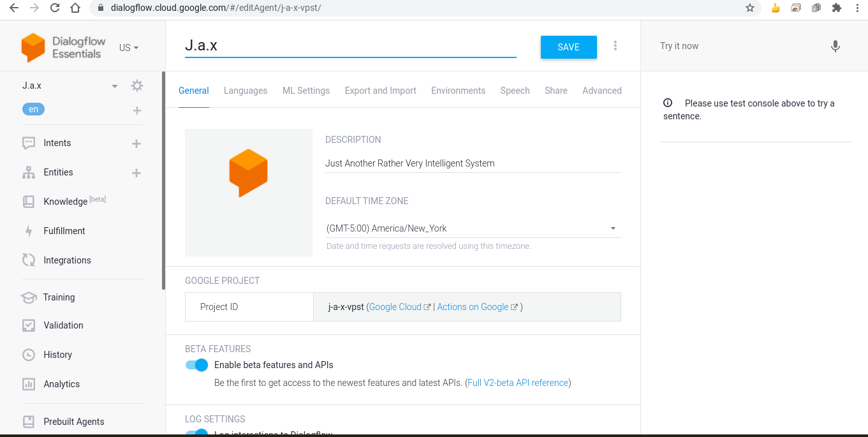Toggle logging interactions to Dialogflow
The width and height of the screenshot is (868, 437).
coord(197,433)
